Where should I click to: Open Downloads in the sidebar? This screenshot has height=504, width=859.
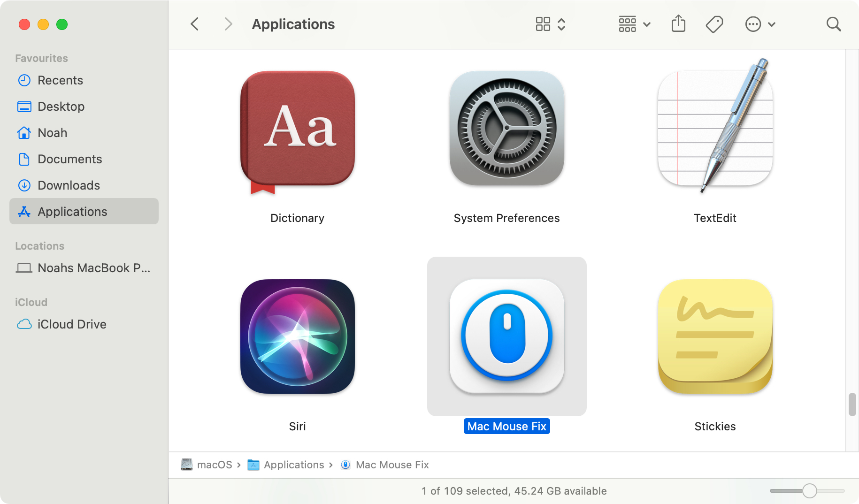(x=84, y=185)
